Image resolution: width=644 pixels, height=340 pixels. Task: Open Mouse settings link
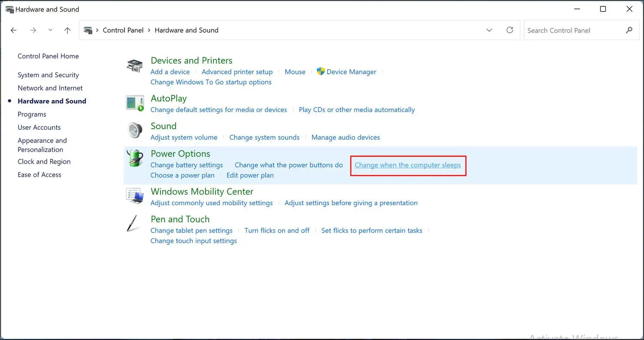pos(295,72)
